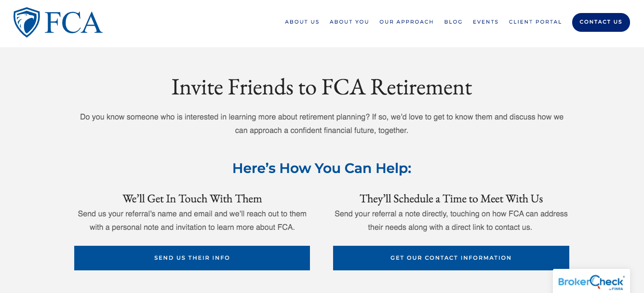
Task: Open the Blog navigation link
Action: pyautogui.click(x=453, y=22)
